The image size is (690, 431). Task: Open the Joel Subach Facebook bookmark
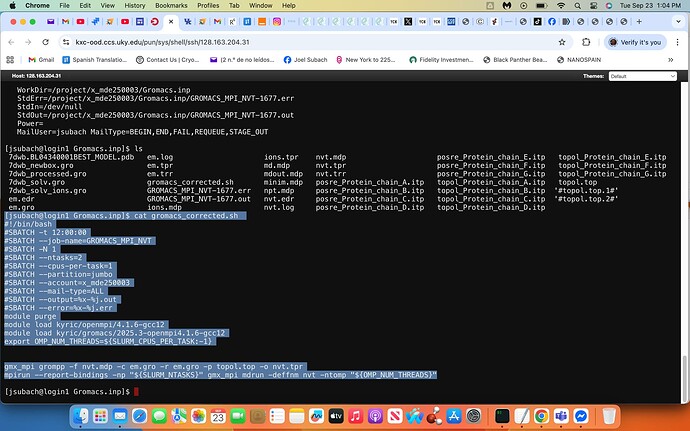tap(305, 60)
